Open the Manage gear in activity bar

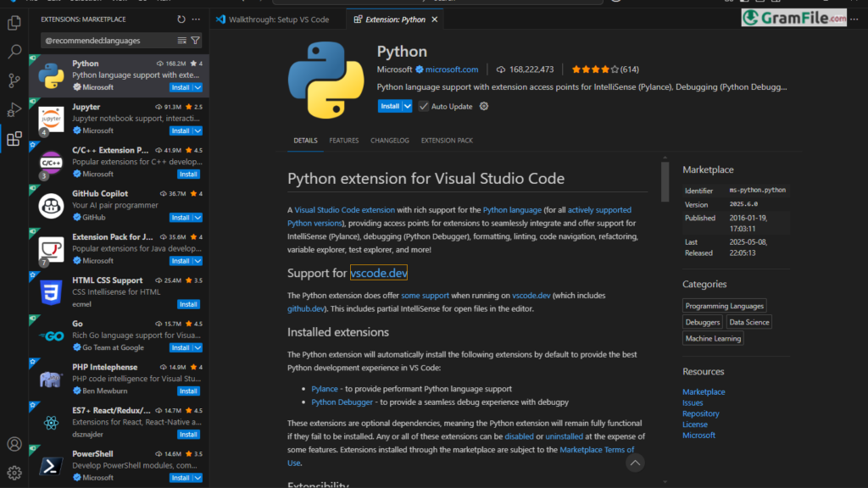14,473
